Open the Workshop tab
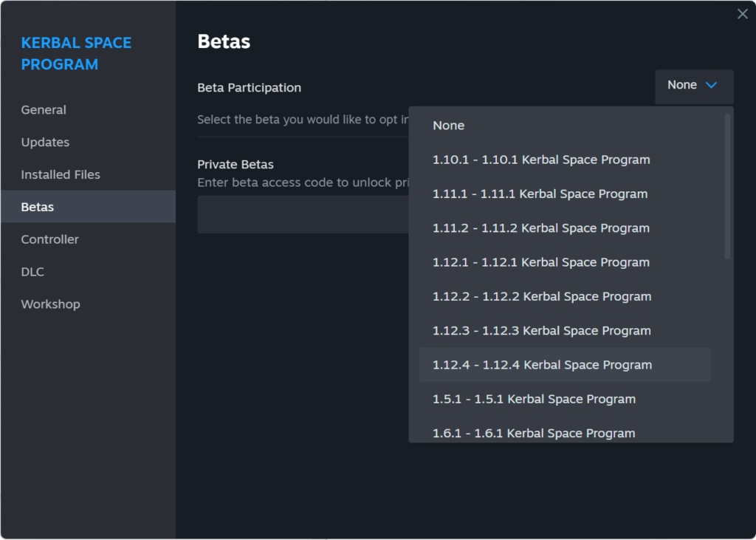756x540 pixels. click(89, 304)
